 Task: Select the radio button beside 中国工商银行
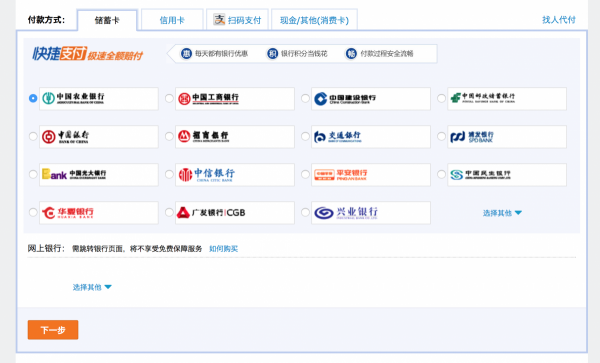pyautogui.click(x=169, y=98)
